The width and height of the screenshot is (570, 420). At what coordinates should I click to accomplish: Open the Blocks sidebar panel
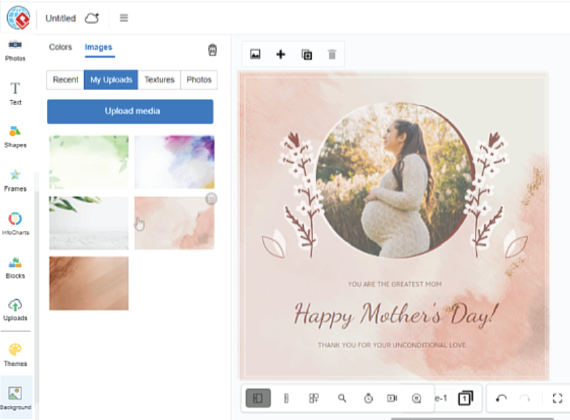15,268
